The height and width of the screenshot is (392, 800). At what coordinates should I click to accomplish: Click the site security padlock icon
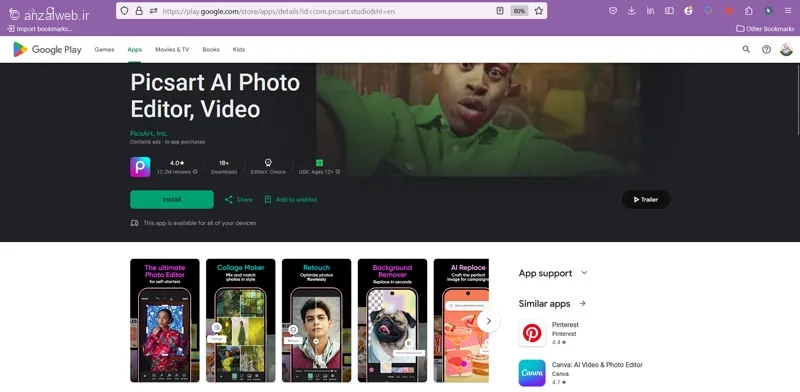(x=139, y=11)
